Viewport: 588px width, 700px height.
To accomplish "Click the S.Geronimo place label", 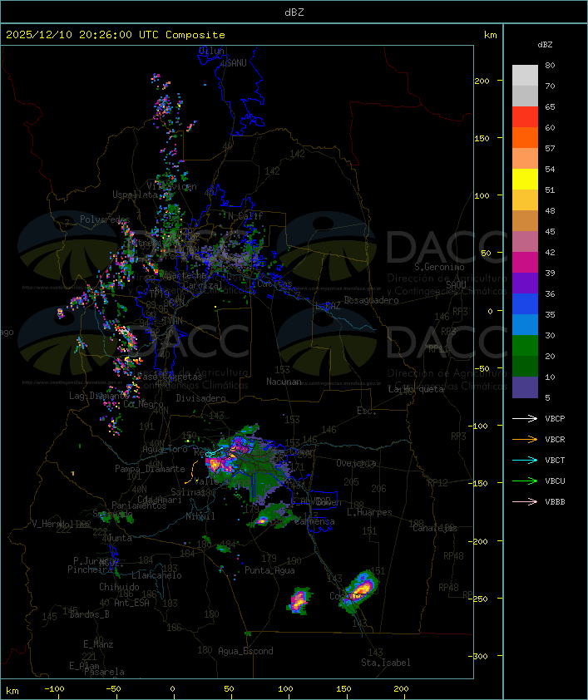I will pyautogui.click(x=439, y=267).
